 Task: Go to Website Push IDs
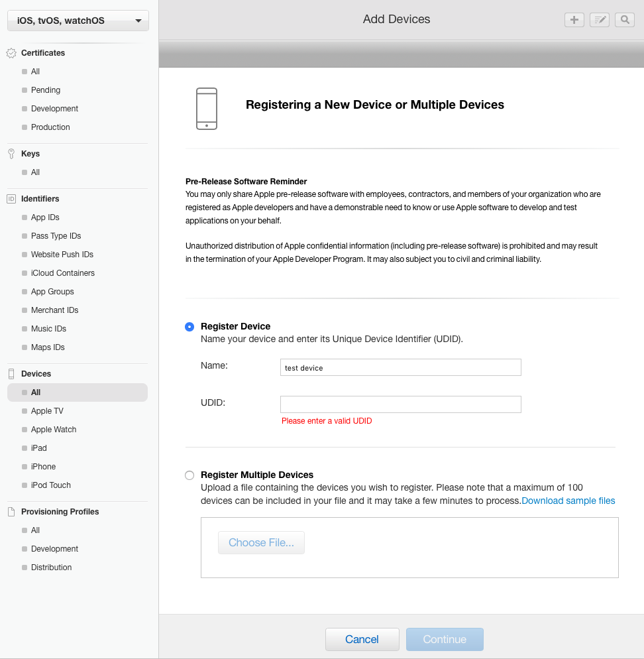pyautogui.click(x=62, y=255)
